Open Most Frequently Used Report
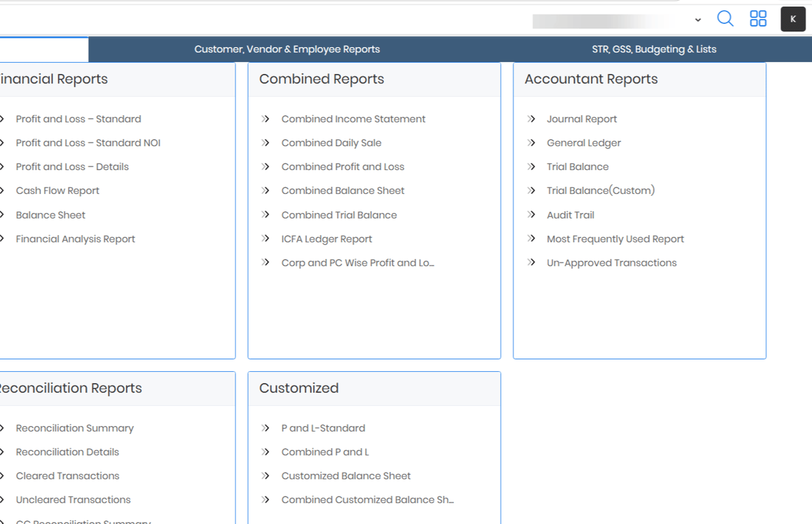This screenshot has width=812, height=524. coord(616,239)
